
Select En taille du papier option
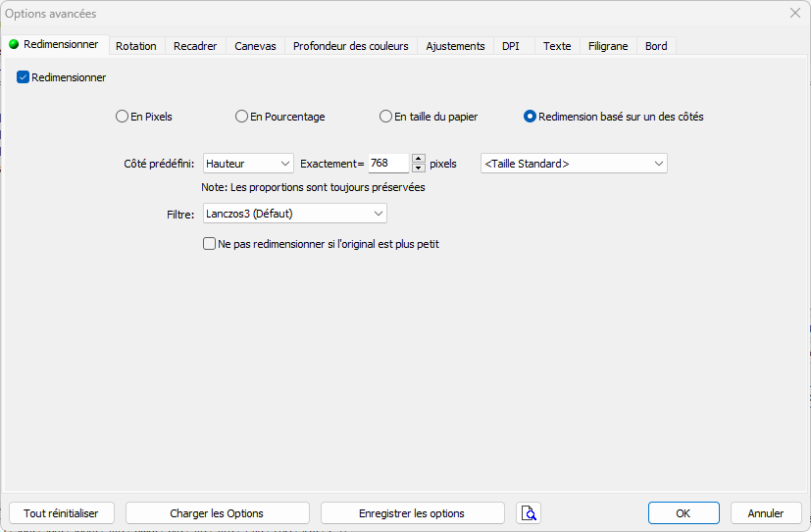coord(386,117)
